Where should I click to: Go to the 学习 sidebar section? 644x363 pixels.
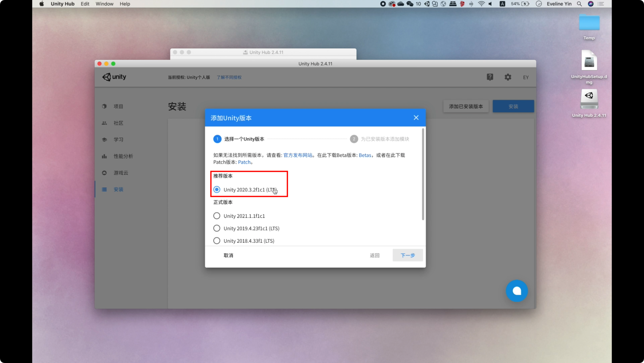(x=118, y=140)
